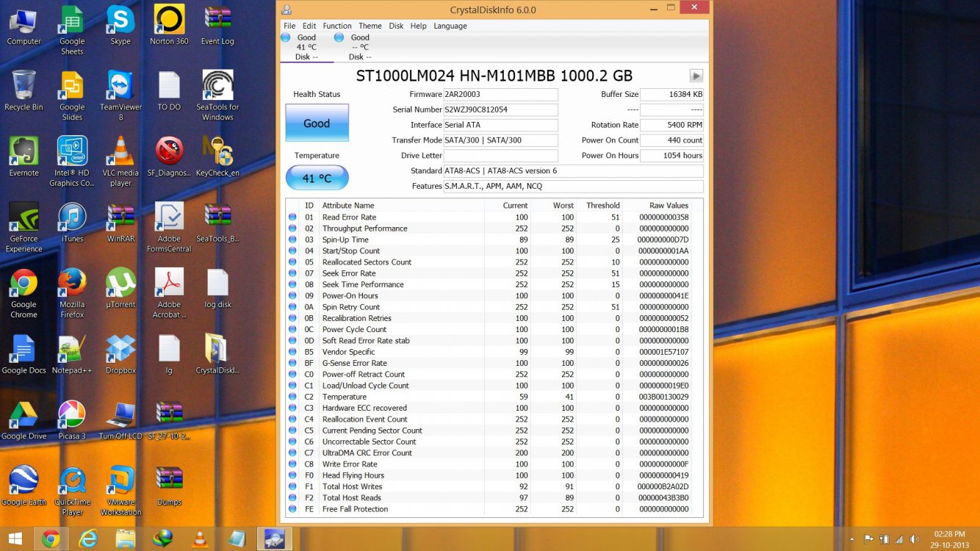Select the CrystalDiskI... folder on desktop
The image size is (980, 551).
(x=217, y=354)
